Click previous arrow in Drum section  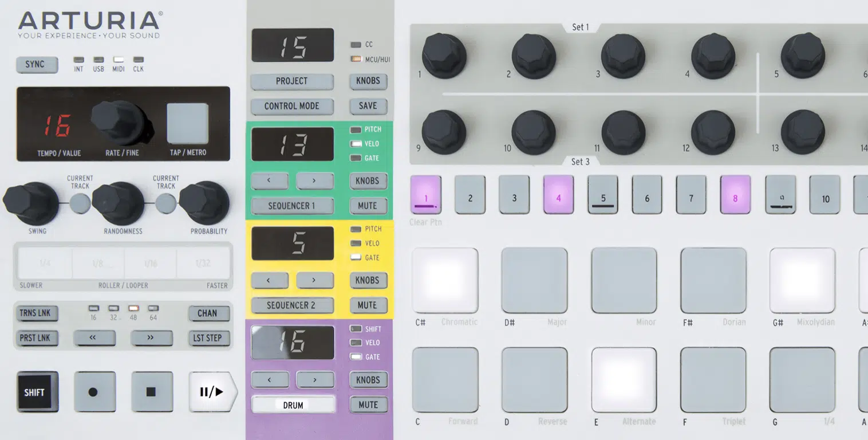(x=270, y=380)
